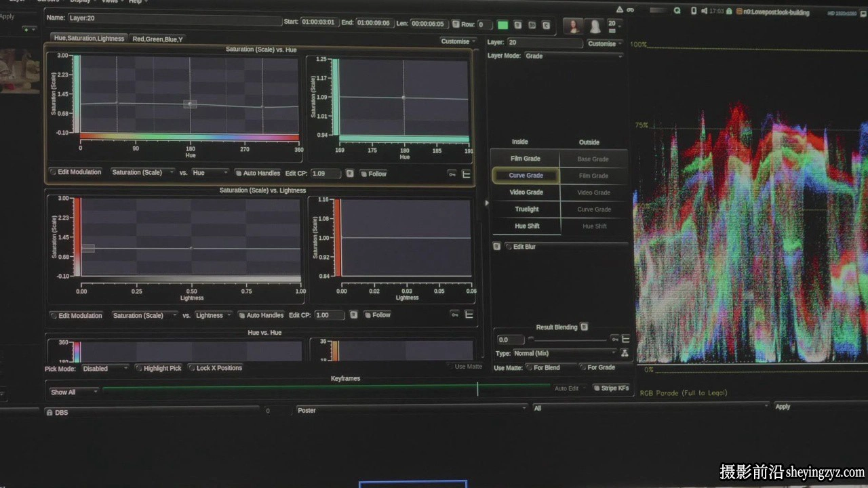Select Outside Base Grade operator

coord(593,159)
